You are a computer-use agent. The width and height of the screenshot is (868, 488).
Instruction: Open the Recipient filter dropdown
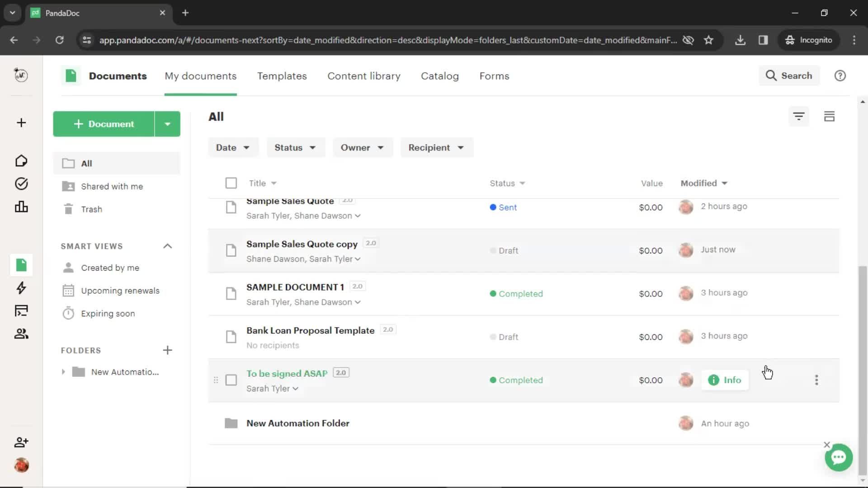pyautogui.click(x=436, y=147)
